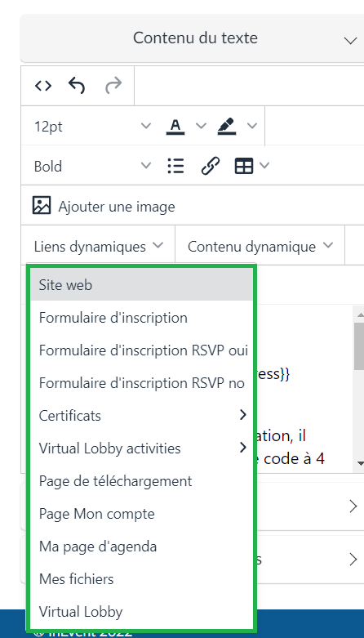Insert a link with chain icon
The height and width of the screenshot is (638, 364).
tap(211, 166)
